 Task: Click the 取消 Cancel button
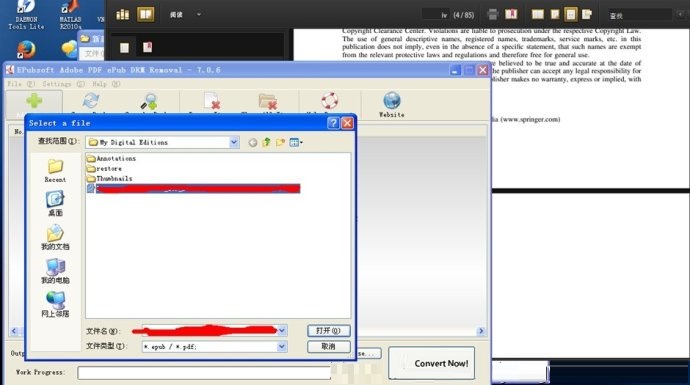pyautogui.click(x=329, y=347)
